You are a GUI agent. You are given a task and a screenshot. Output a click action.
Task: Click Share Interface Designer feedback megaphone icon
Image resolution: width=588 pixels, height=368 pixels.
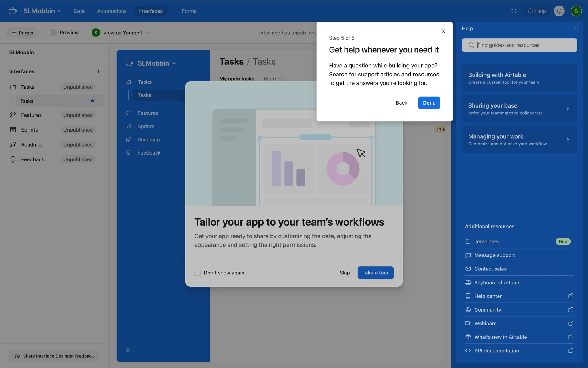17,356
